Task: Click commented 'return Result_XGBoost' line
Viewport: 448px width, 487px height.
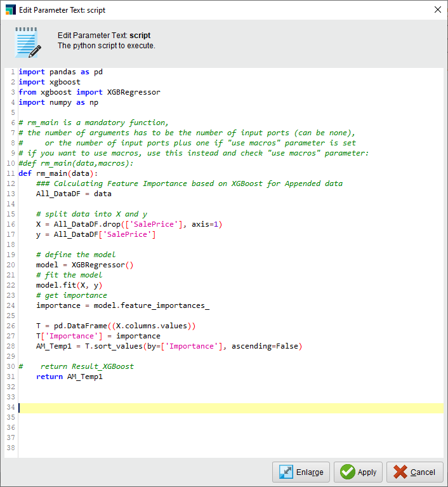Action: click(76, 366)
